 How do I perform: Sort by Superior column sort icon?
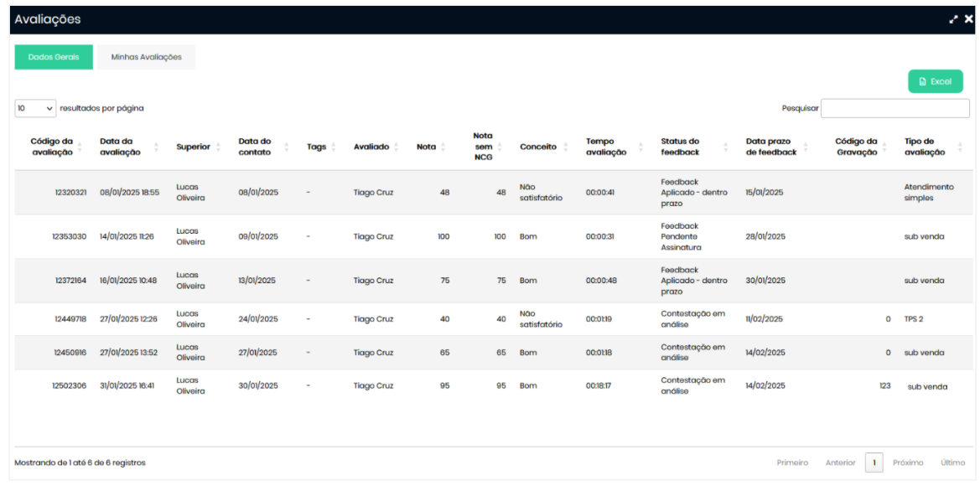(x=218, y=147)
